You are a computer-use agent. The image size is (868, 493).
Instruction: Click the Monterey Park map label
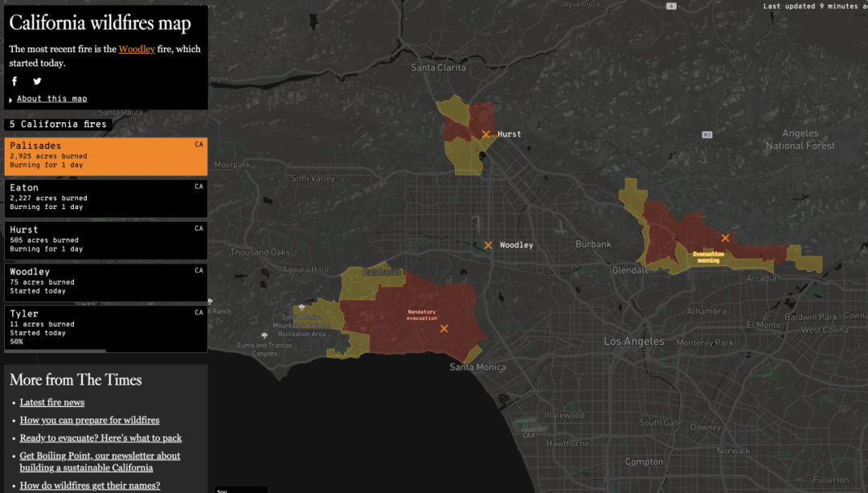click(x=705, y=343)
